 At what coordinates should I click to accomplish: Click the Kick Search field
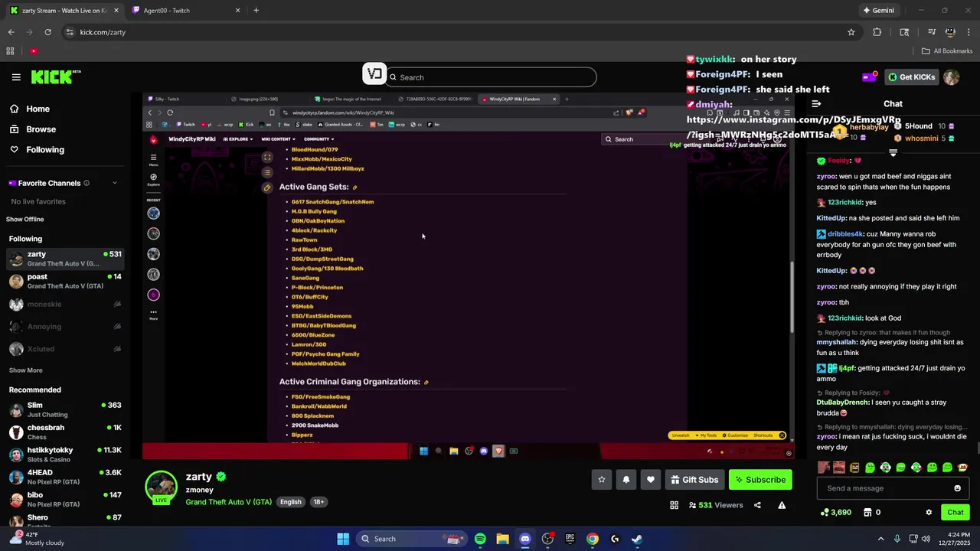coord(491,77)
